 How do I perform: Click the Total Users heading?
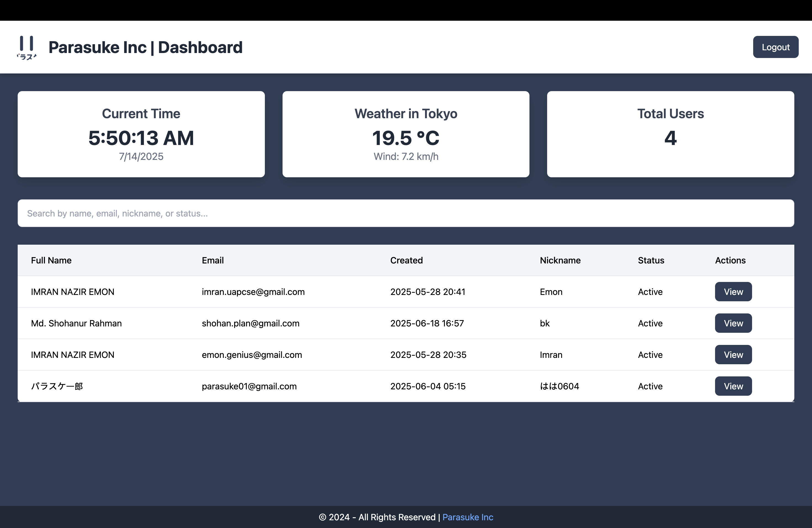coord(670,113)
